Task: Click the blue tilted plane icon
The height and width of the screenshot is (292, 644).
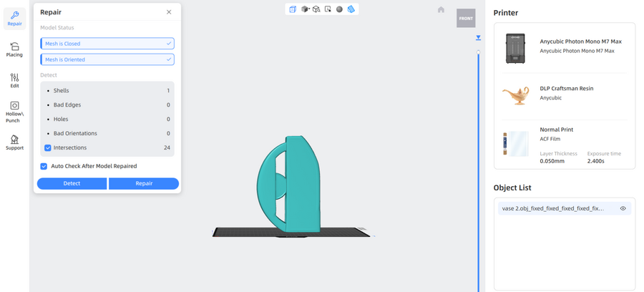Action: pos(351,9)
